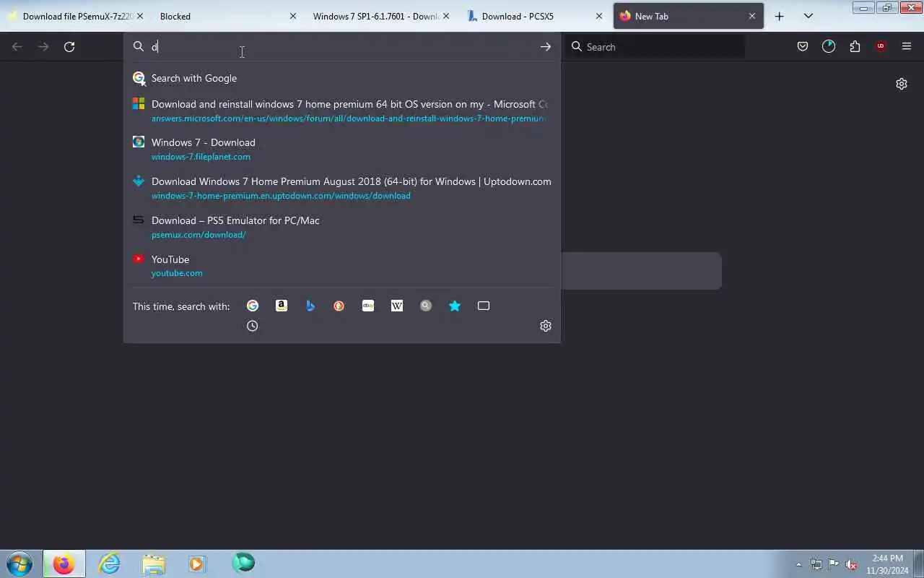Click the taskbar clock showing 2:44 PM
Screen dimensions: 924x578
[x=887, y=564]
